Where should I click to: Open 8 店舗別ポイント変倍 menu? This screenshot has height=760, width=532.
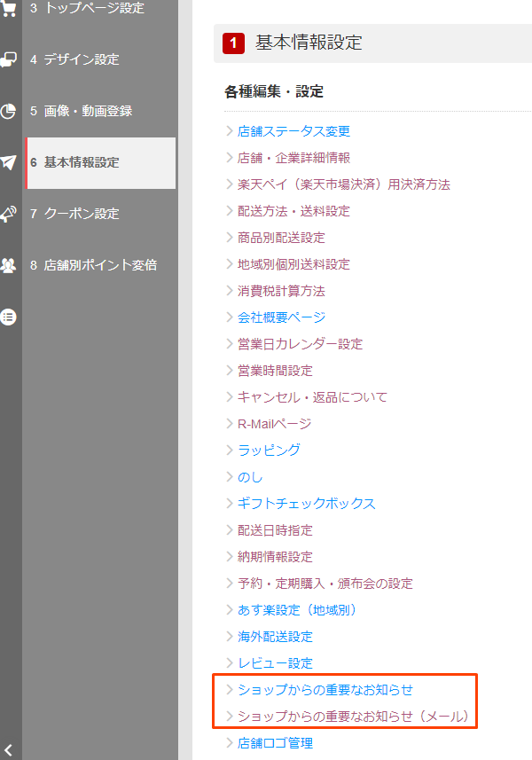click(x=93, y=265)
